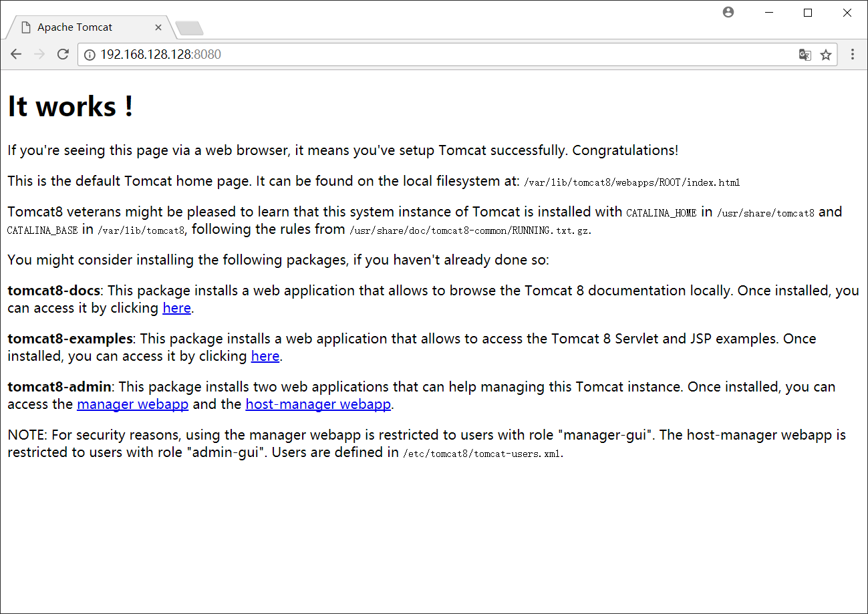
Task: Click the forward navigation arrow
Action: [39, 55]
